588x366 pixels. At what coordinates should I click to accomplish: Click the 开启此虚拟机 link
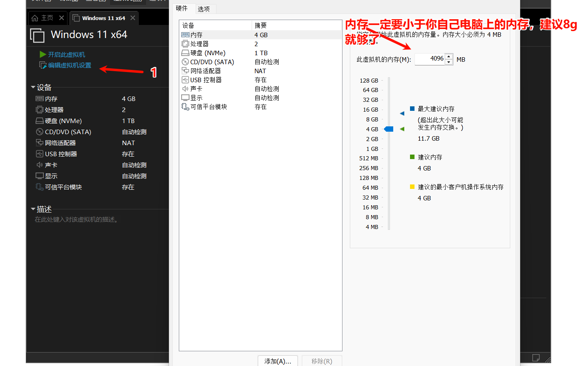(67, 54)
